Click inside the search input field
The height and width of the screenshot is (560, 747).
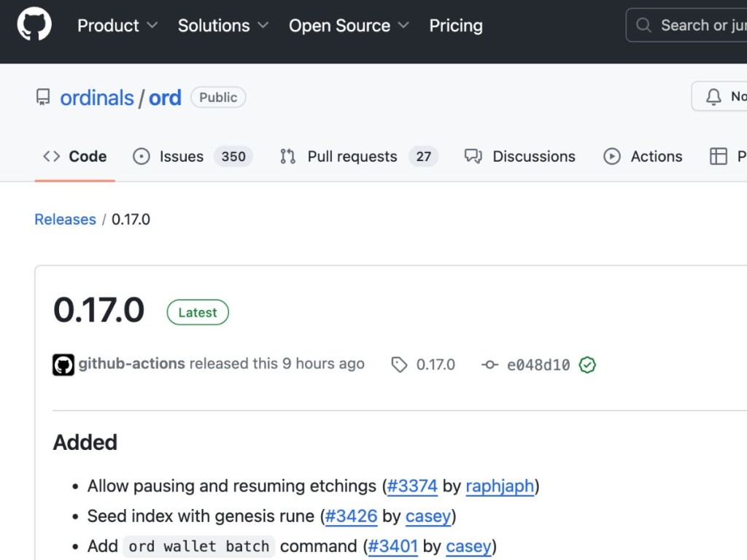pos(700,25)
